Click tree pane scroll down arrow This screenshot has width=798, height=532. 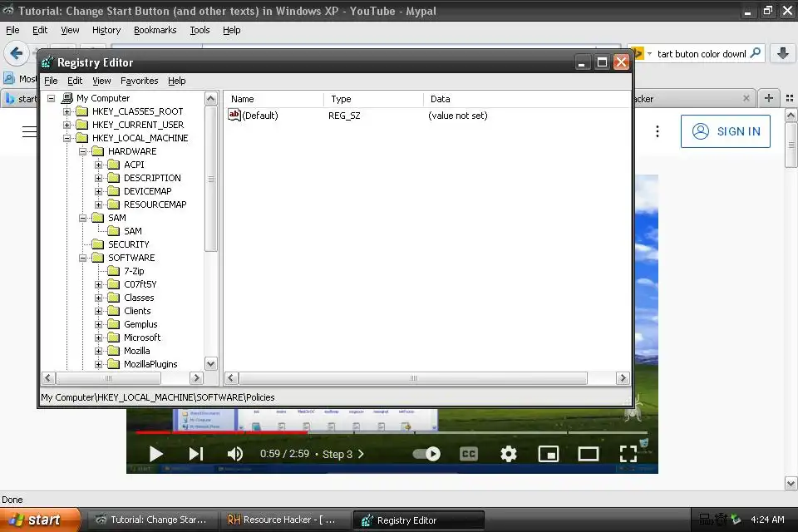(x=210, y=363)
